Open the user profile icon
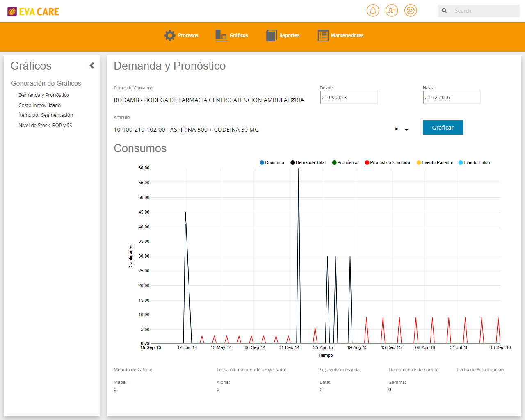 (x=392, y=11)
